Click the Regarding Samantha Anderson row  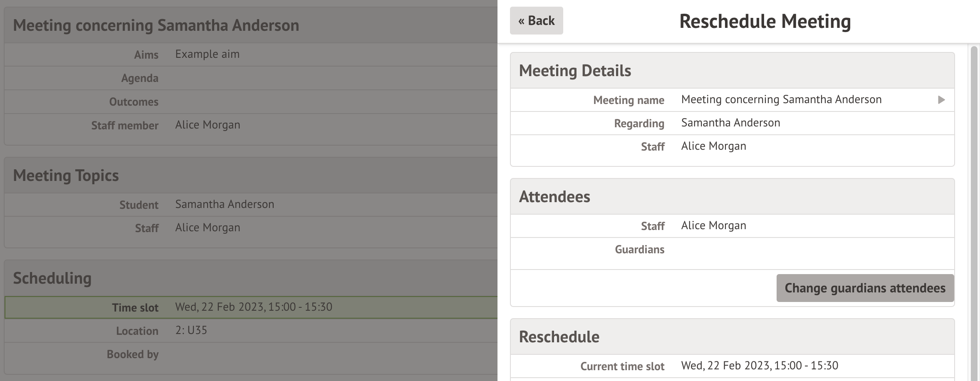[x=732, y=123]
